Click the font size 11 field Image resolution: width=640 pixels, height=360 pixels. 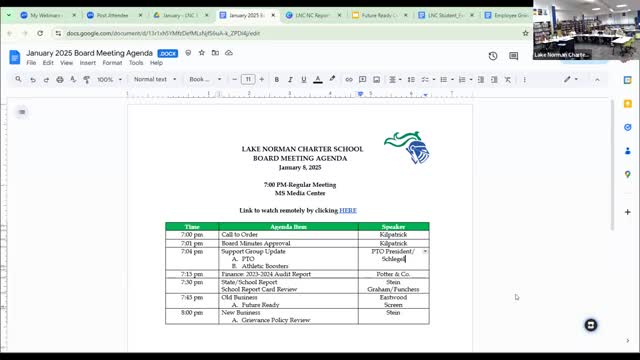coord(248,79)
